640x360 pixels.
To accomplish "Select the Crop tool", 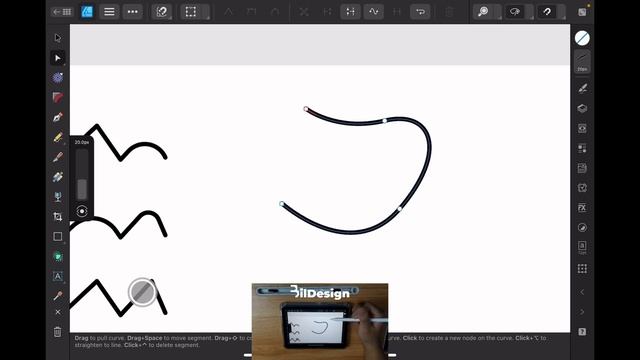I will click(x=58, y=216).
